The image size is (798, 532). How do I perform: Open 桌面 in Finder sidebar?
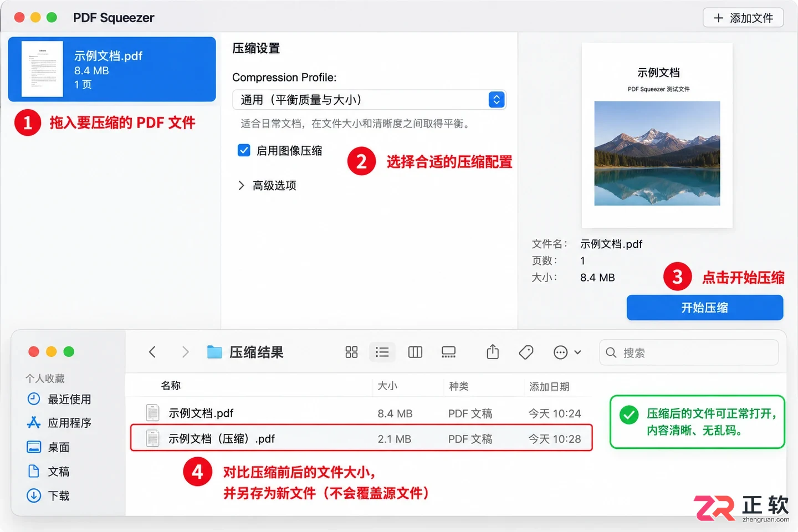[48, 447]
